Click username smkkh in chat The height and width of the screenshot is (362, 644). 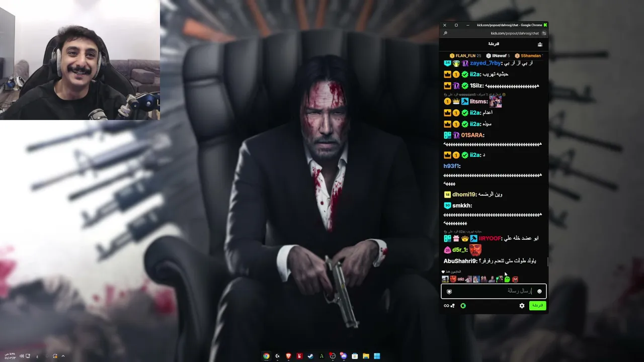(x=462, y=206)
